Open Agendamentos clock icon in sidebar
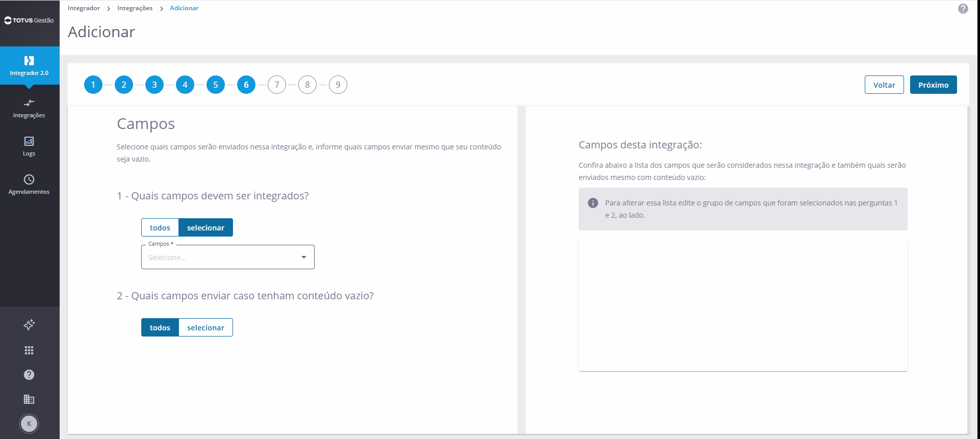This screenshot has width=980, height=439. (29, 179)
